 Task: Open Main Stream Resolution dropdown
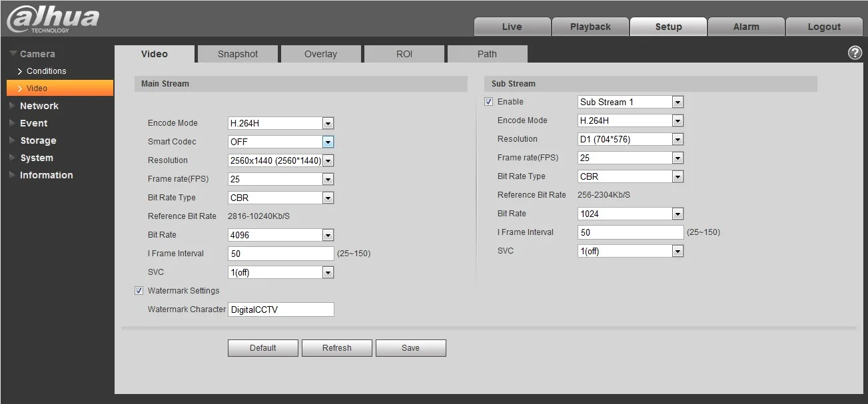coord(280,160)
